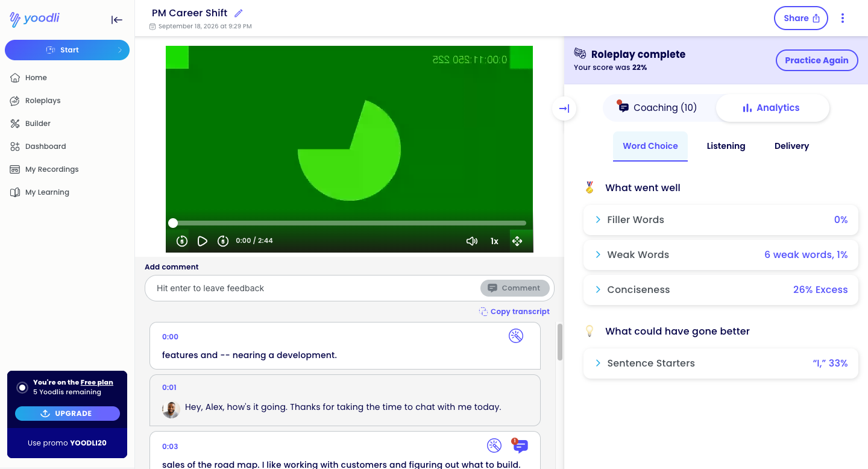
Task: Open the three-dot more options menu
Action: pyautogui.click(x=843, y=18)
